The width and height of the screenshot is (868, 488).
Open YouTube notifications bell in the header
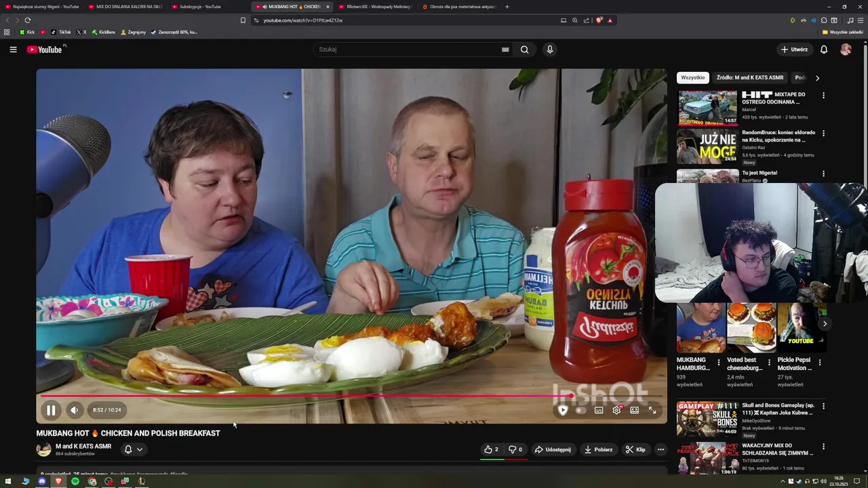point(824,49)
